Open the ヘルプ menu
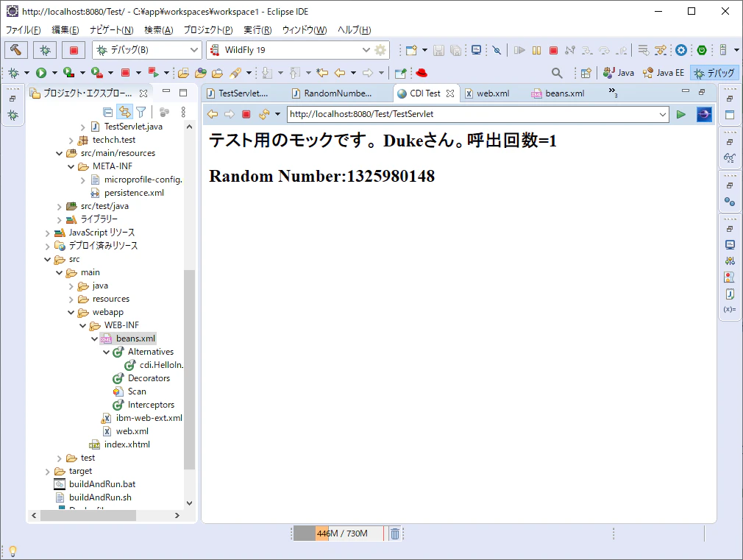 click(x=354, y=30)
